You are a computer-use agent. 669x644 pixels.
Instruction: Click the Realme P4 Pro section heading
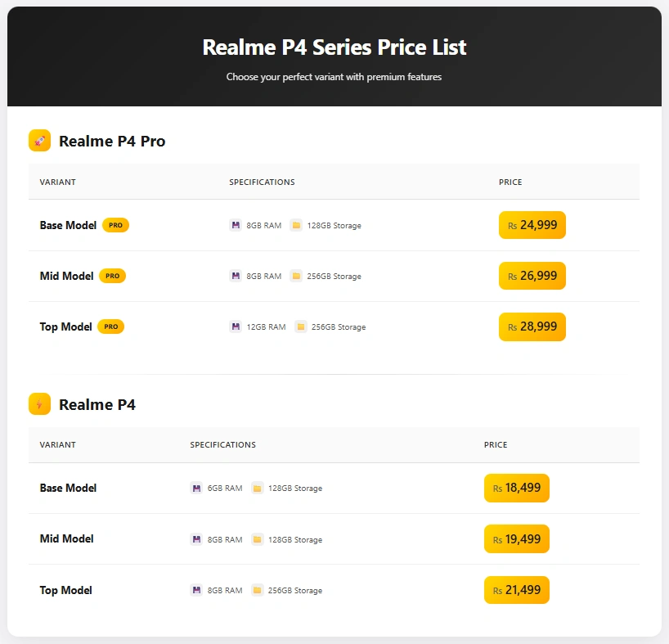[112, 142]
